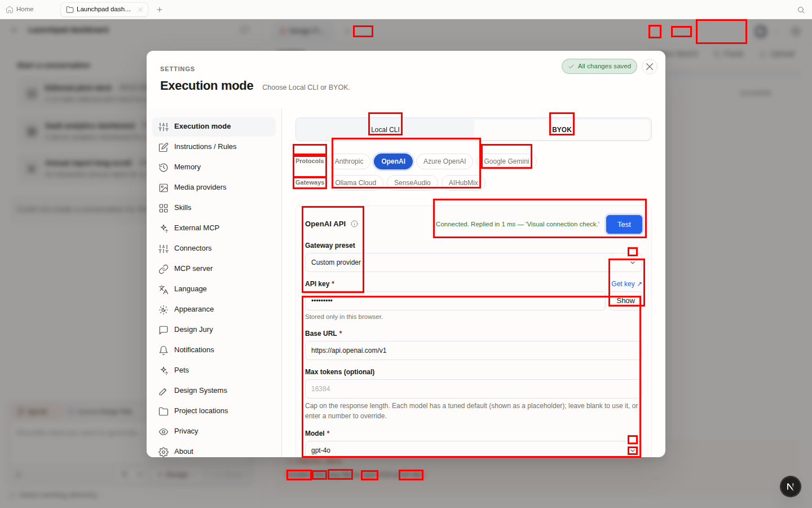Open Language settings section
Screen dimensions: 812x508
tap(214, 289)
